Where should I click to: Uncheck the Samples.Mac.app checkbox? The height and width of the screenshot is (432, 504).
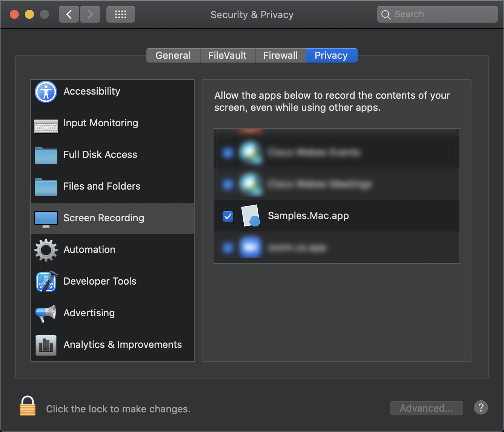click(x=228, y=216)
